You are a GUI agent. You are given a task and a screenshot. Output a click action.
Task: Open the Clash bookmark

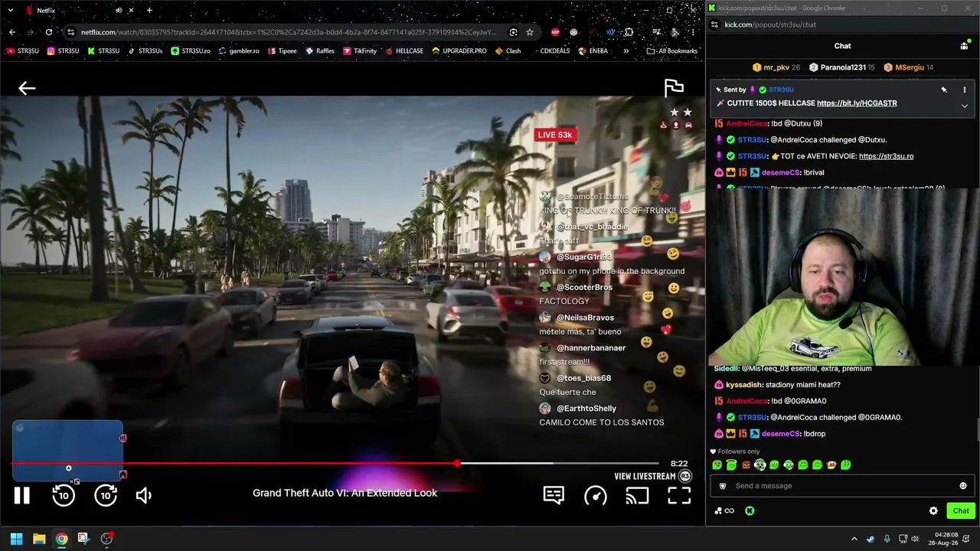tap(508, 51)
